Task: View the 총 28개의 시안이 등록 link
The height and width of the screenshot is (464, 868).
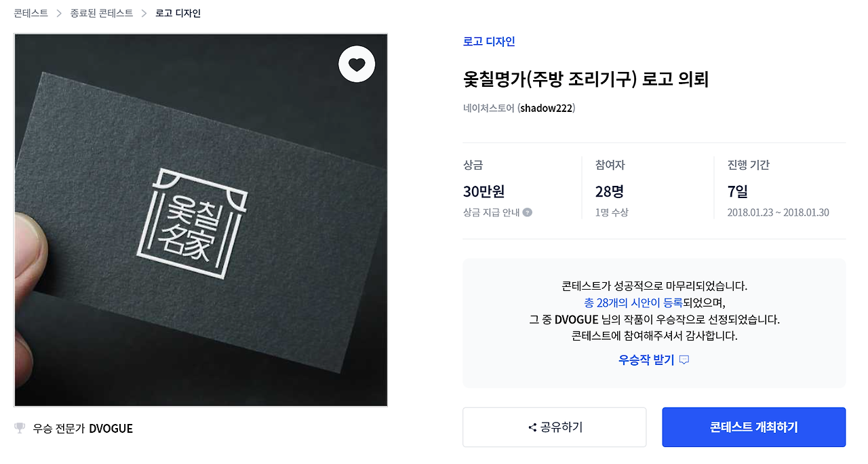Action: (633, 303)
